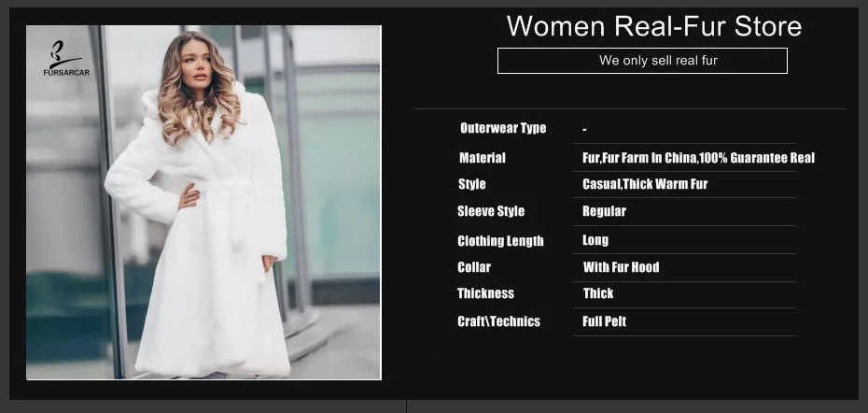This screenshot has height=413, width=868.
Task: Click the 'Style' label
Action: coord(471,184)
